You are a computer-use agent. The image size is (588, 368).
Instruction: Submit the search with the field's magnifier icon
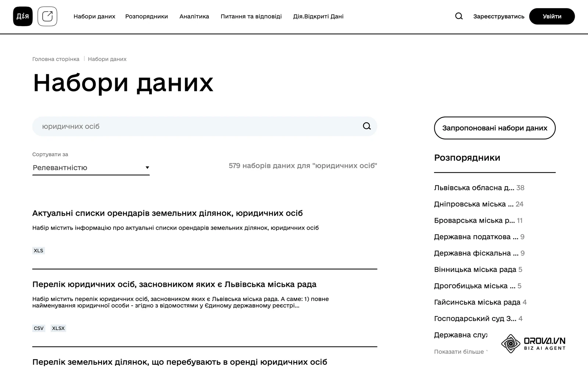[367, 126]
